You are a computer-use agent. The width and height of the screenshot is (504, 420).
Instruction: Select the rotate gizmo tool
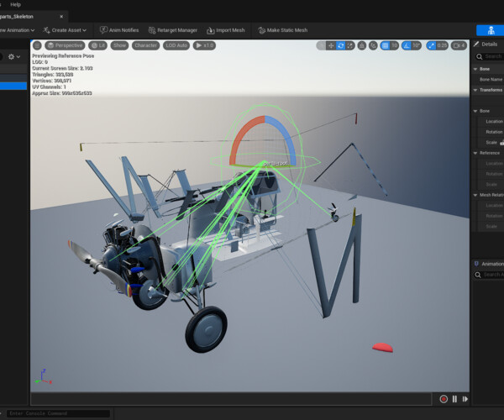(340, 45)
